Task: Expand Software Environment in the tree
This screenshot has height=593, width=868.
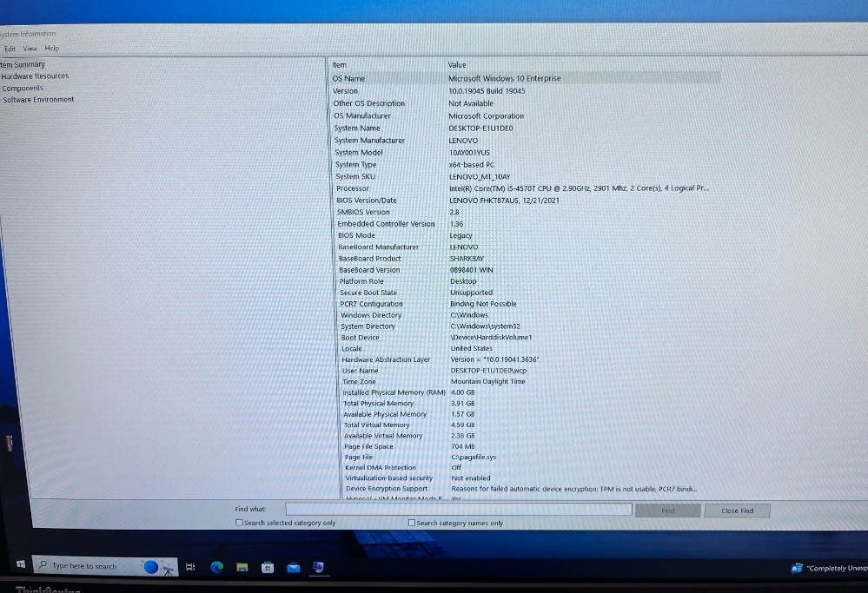Action: click(x=38, y=99)
